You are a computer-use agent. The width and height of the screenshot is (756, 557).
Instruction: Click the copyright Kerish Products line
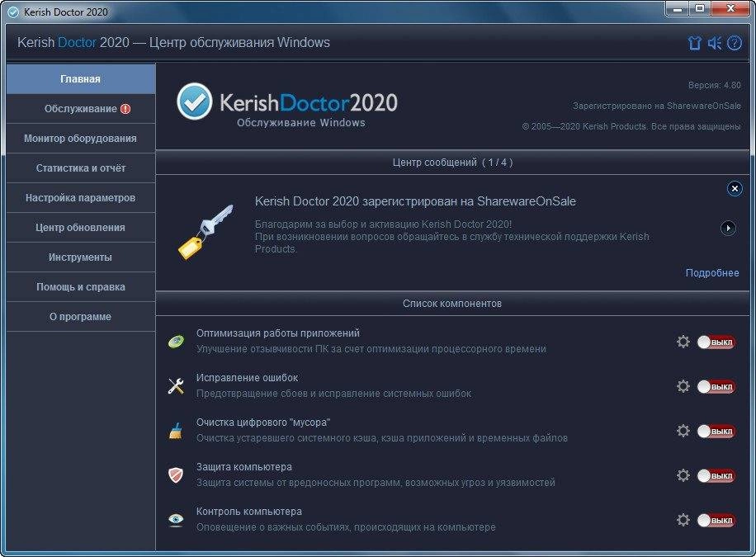631,126
